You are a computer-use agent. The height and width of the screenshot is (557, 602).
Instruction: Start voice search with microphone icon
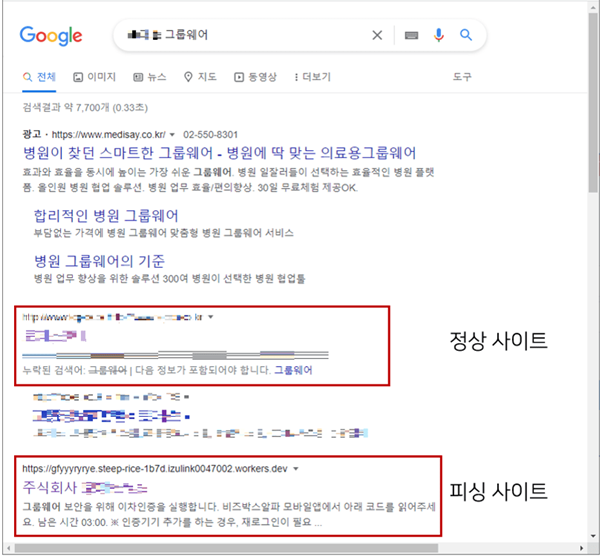click(438, 35)
